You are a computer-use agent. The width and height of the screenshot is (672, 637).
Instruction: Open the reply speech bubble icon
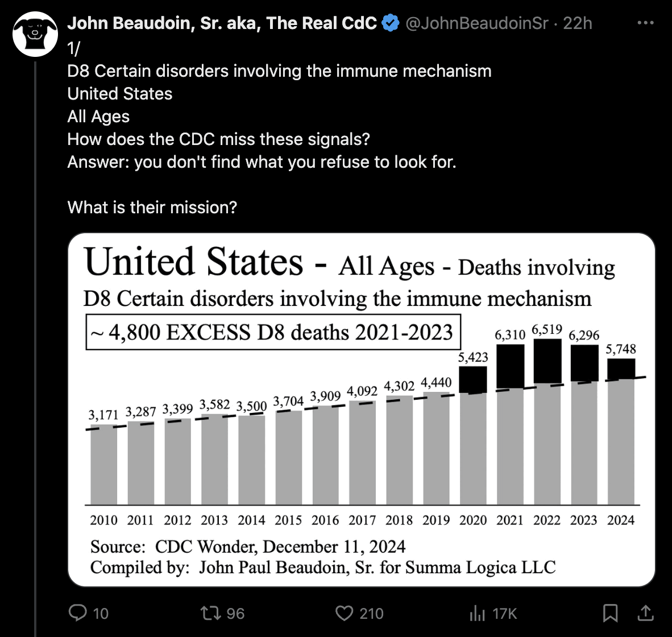(x=77, y=613)
